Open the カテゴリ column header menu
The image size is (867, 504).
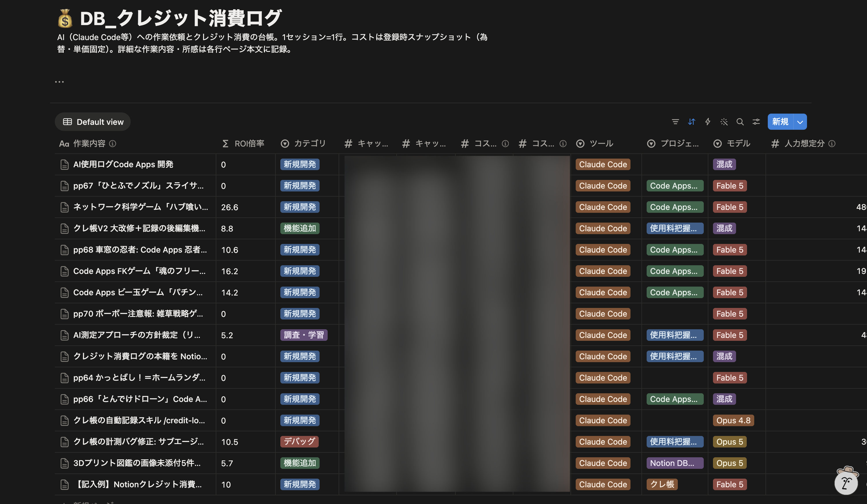click(307, 144)
